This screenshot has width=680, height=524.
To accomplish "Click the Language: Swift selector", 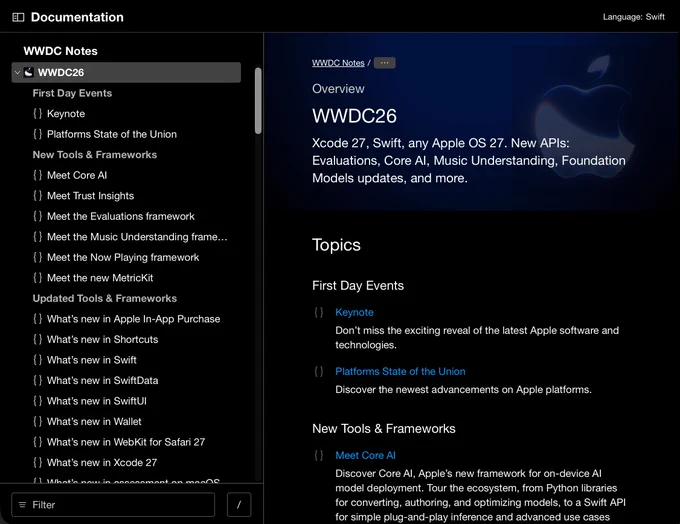I will [634, 17].
